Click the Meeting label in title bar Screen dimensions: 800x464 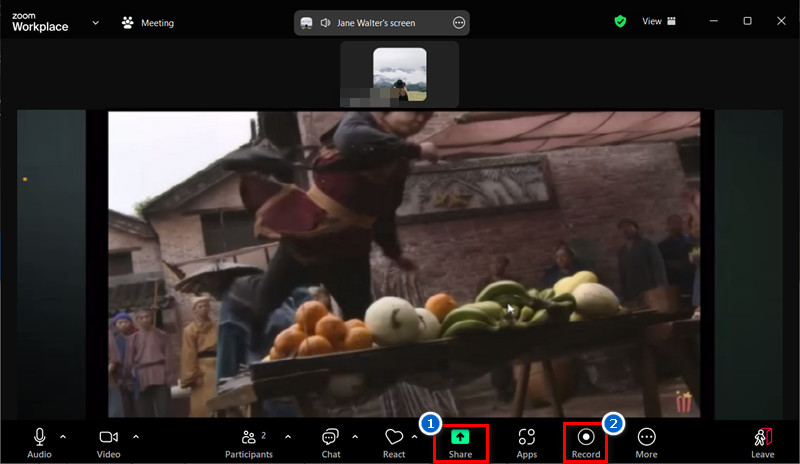[157, 23]
